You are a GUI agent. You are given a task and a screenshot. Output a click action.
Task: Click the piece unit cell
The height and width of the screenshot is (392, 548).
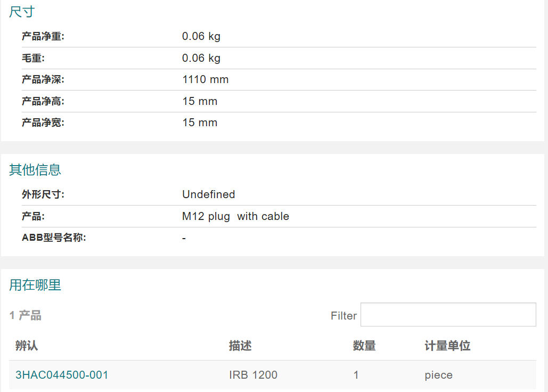(x=439, y=375)
